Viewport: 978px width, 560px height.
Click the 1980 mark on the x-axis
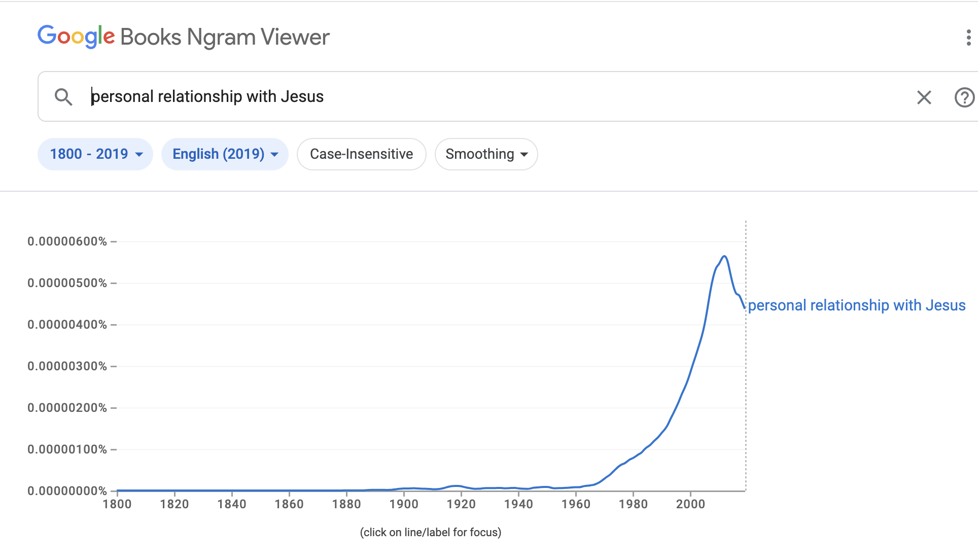pos(633,504)
